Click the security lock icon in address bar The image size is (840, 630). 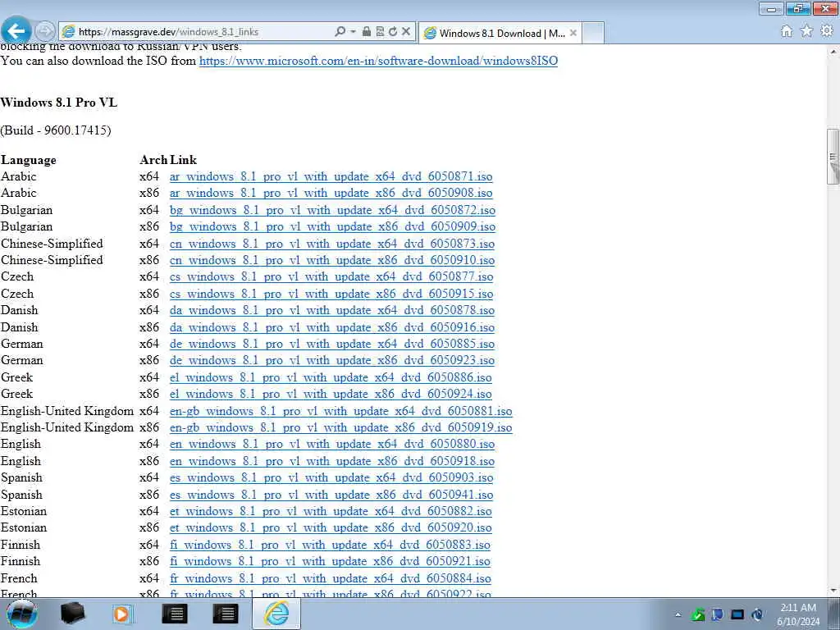367,32
